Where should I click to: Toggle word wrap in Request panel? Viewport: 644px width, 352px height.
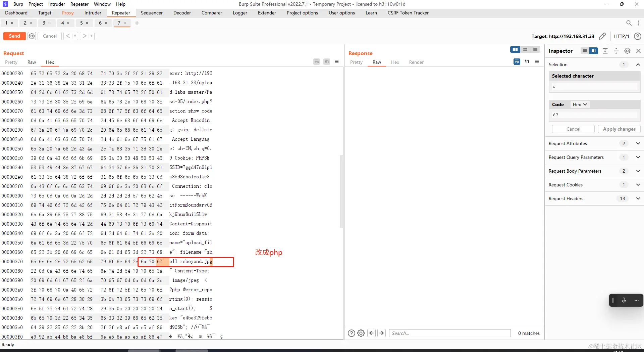click(317, 62)
